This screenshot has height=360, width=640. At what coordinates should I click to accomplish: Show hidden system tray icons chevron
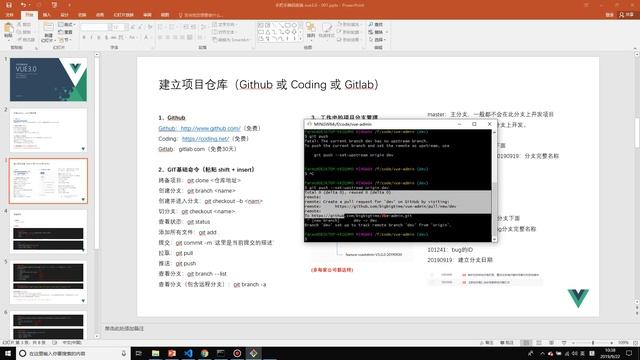coord(542,353)
